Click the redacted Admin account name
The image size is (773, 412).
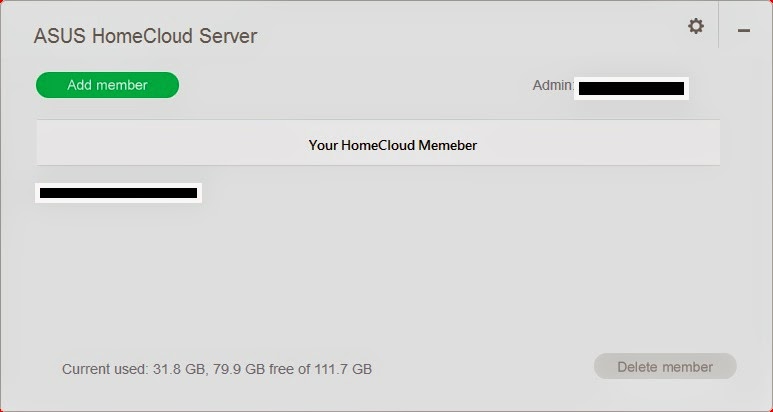[x=631, y=88]
